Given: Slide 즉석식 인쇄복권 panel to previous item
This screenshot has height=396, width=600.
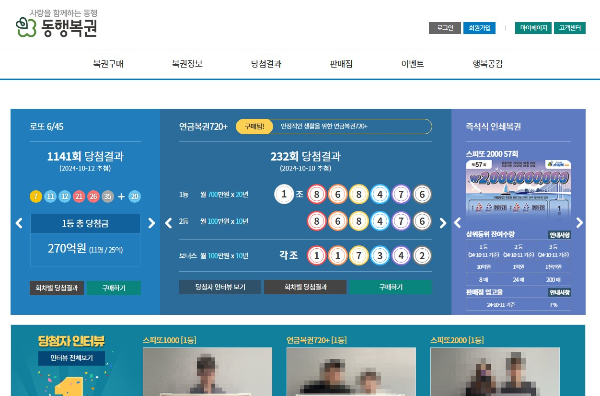Looking at the screenshot, I should pyautogui.click(x=457, y=223).
